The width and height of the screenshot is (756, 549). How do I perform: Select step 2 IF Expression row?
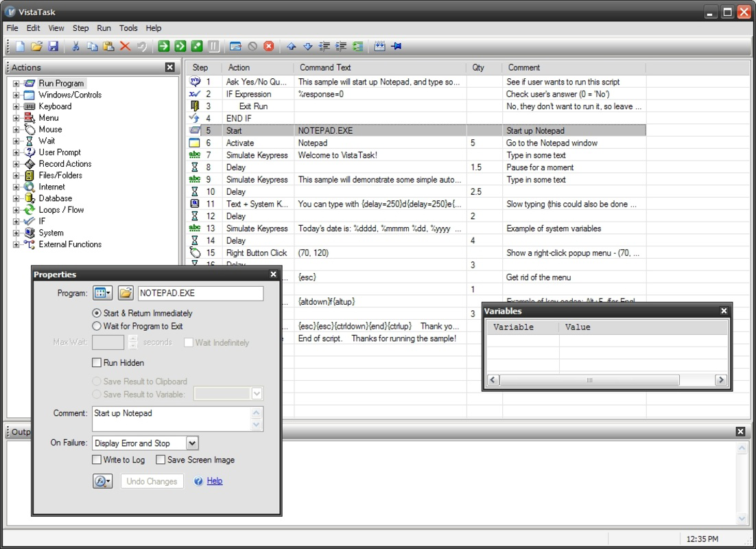416,94
